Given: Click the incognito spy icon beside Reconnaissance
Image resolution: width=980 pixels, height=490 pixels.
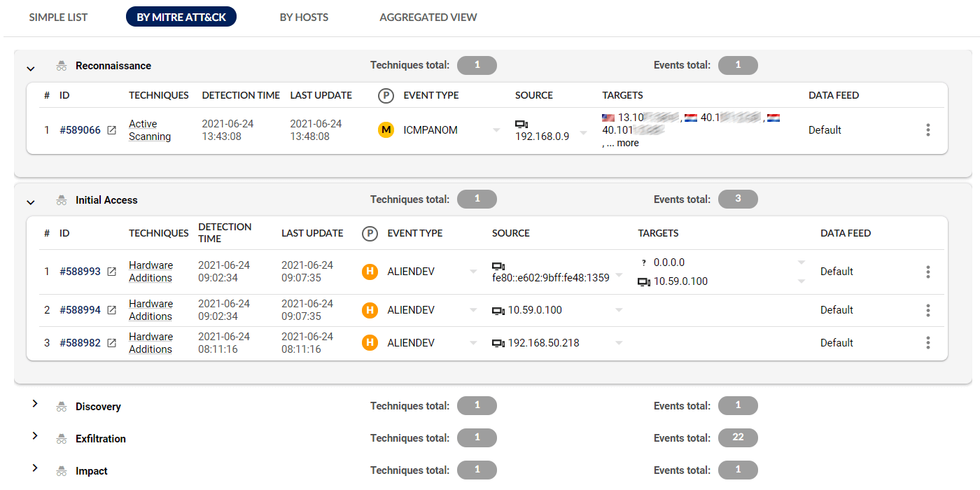Looking at the screenshot, I should (x=62, y=65).
